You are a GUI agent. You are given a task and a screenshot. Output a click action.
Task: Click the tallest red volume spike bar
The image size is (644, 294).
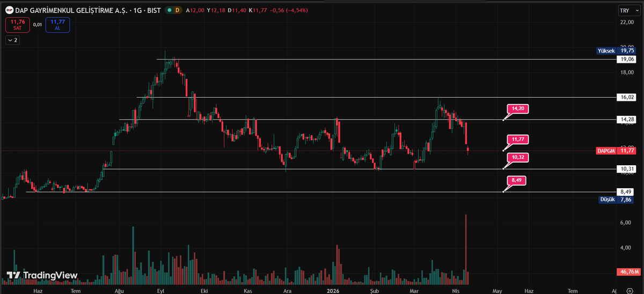466,248
